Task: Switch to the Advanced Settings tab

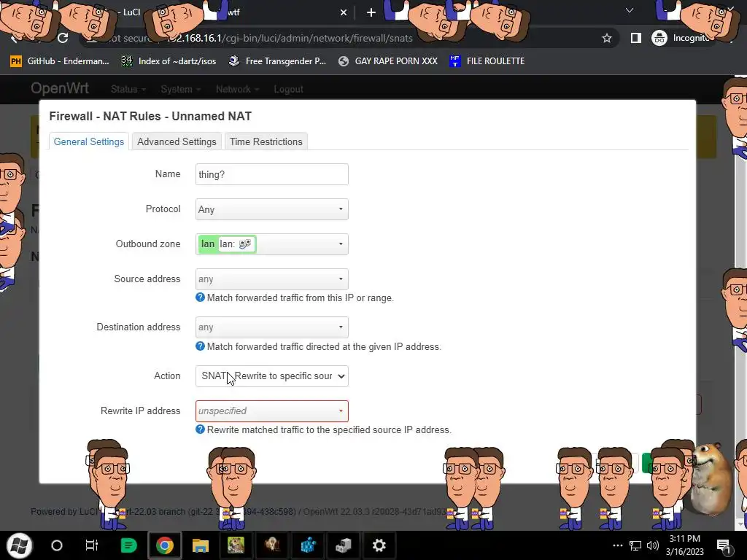Action: [177, 141]
